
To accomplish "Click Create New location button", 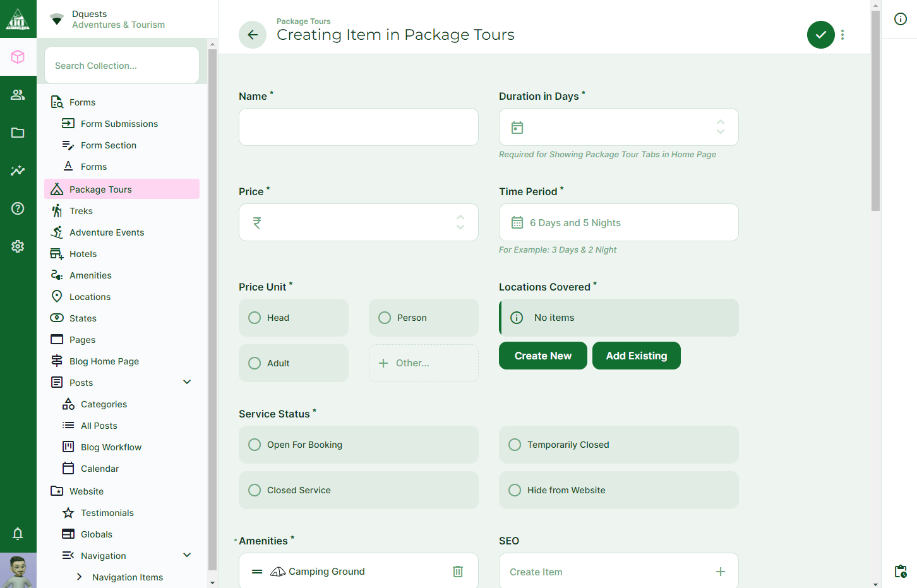I will click(x=543, y=356).
